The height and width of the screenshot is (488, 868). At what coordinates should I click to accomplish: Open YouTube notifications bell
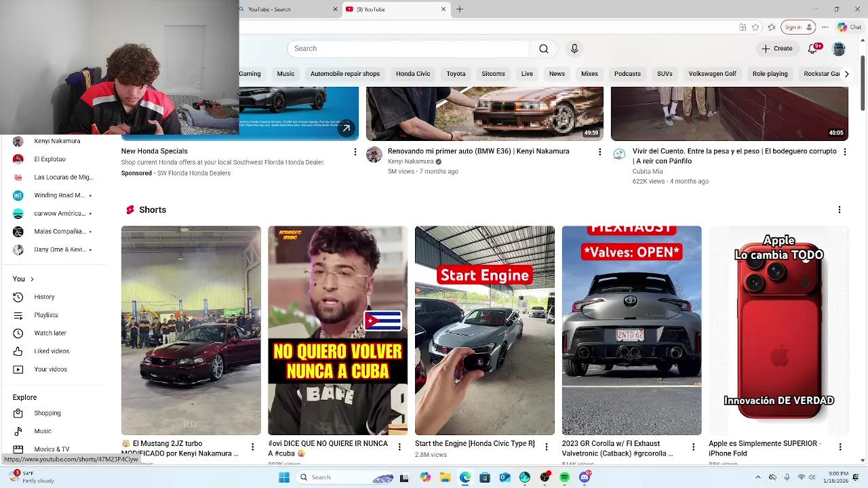[814, 49]
